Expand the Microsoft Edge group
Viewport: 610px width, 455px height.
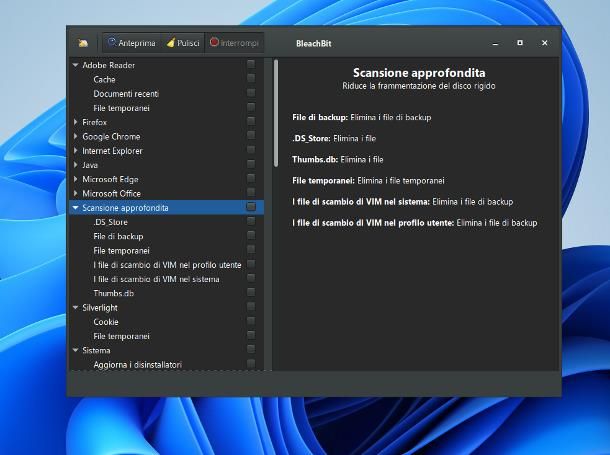75,179
